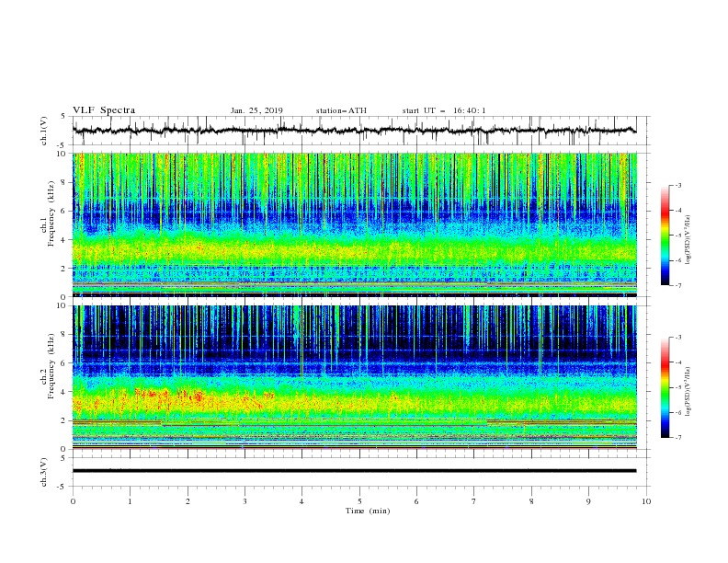
Task: Click the '2' frequency tick on ch.1 spectrogram
Action: pyautogui.click(x=64, y=268)
